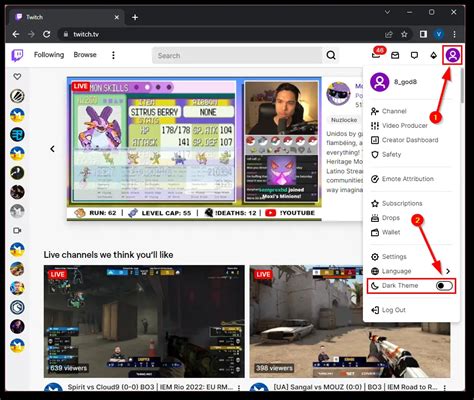Click the user menu scrollbar

click(462, 86)
